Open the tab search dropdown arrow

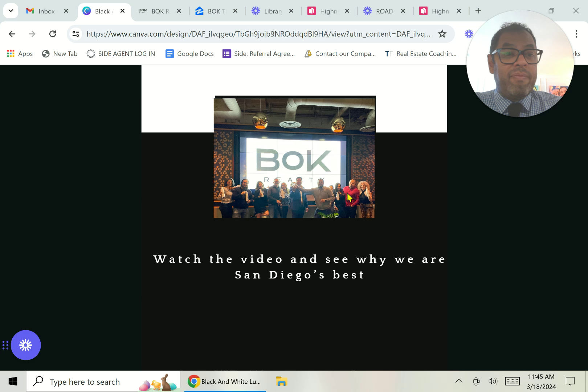coord(11,11)
